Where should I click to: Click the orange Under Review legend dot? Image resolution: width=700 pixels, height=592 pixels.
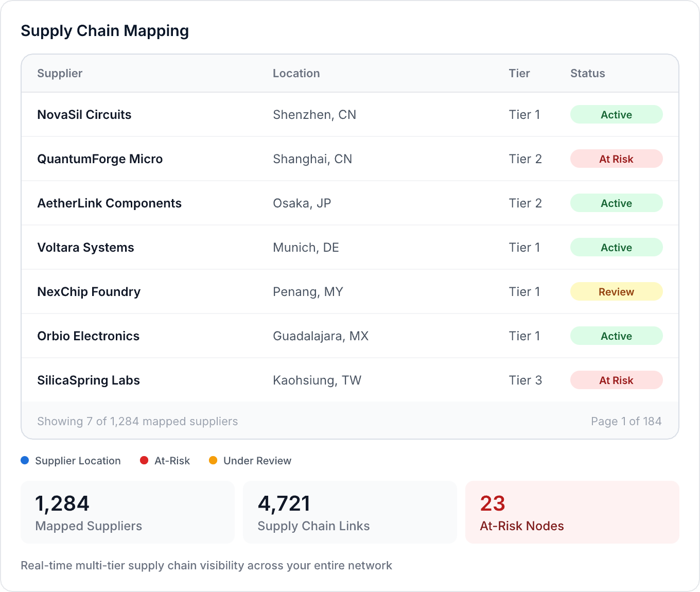click(x=213, y=460)
